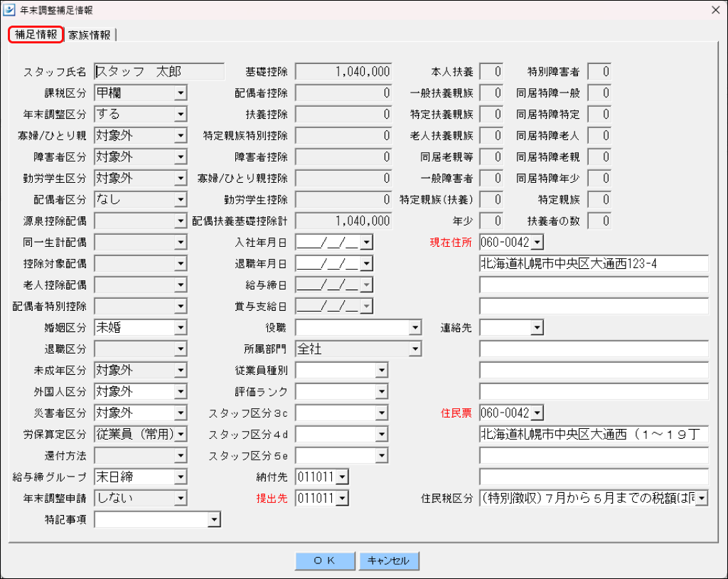Open the 提出先 dropdown
728x579 pixels.
coord(342,499)
